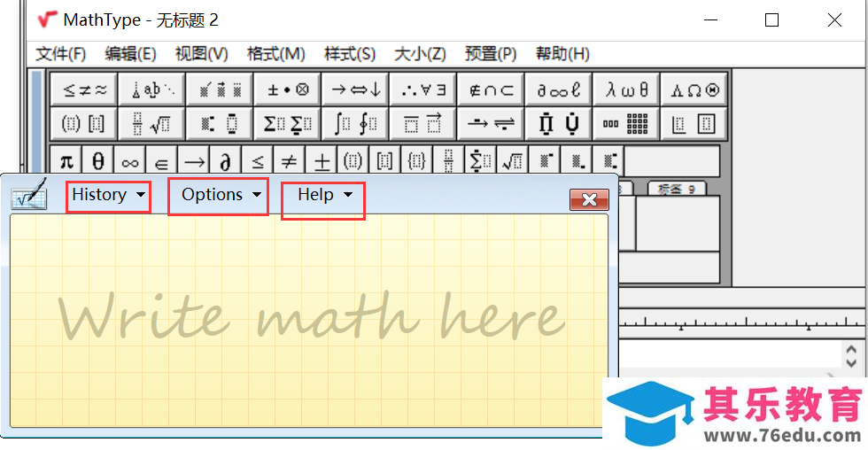The image size is (868, 450).
Task: Insert the partial derivative symbol
Action: pyautogui.click(x=225, y=161)
